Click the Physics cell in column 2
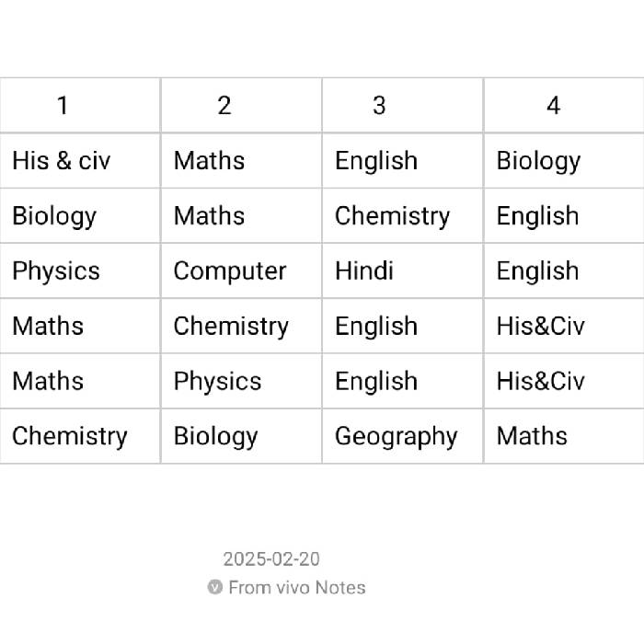This screenshot has height=644, width=644. click(x=241, y=381)
